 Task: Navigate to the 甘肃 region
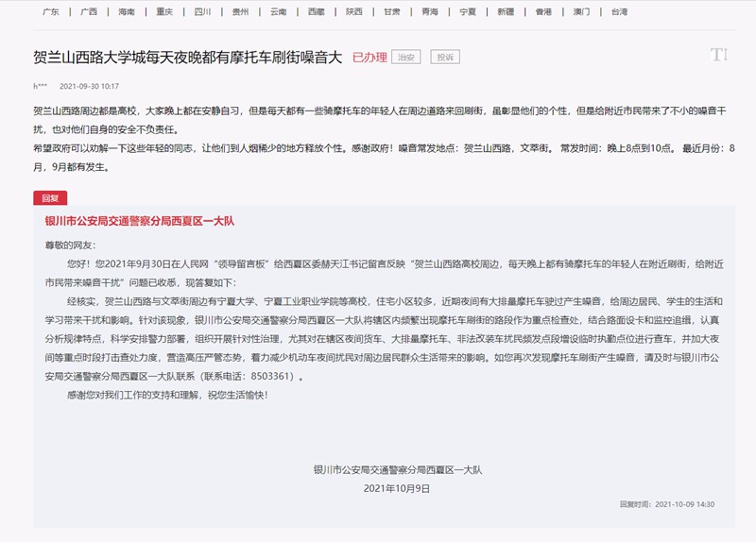point(391,12)
